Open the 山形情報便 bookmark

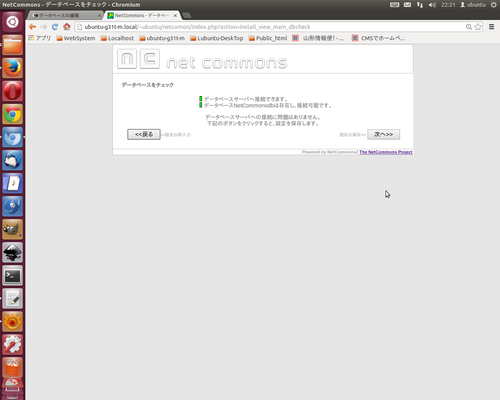point(318,38)
